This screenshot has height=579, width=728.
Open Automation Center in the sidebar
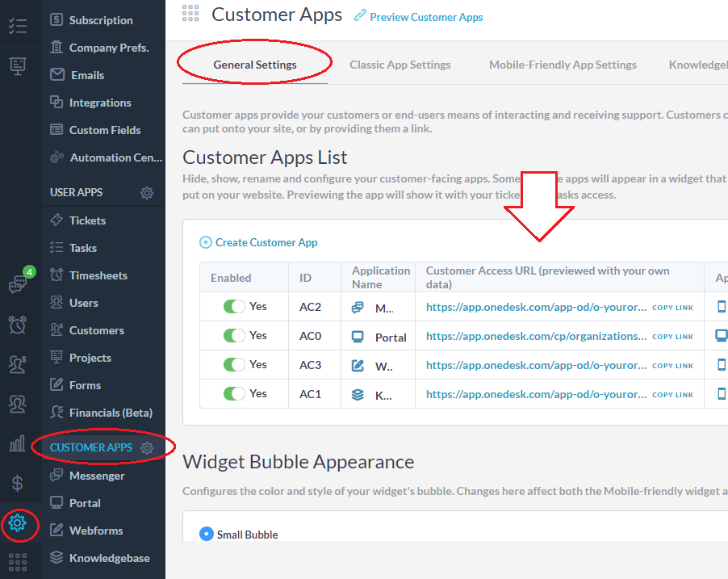[115, 157]
